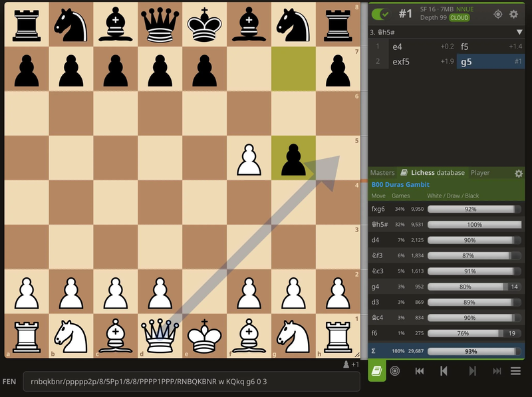Jump to the first move
This screenshot has height=397, width=532.
[420, 370]
